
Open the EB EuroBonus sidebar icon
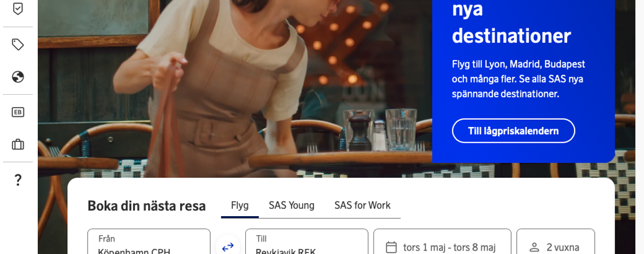[x=18, y=112]
